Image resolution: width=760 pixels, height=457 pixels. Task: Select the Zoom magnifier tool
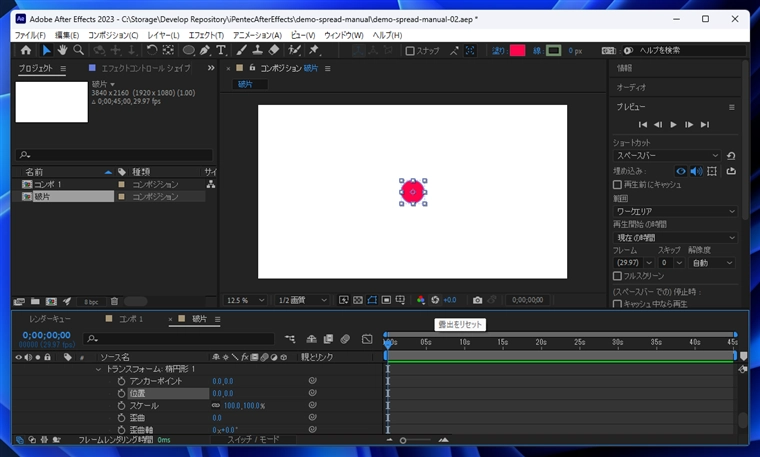[x=78, y=50]
